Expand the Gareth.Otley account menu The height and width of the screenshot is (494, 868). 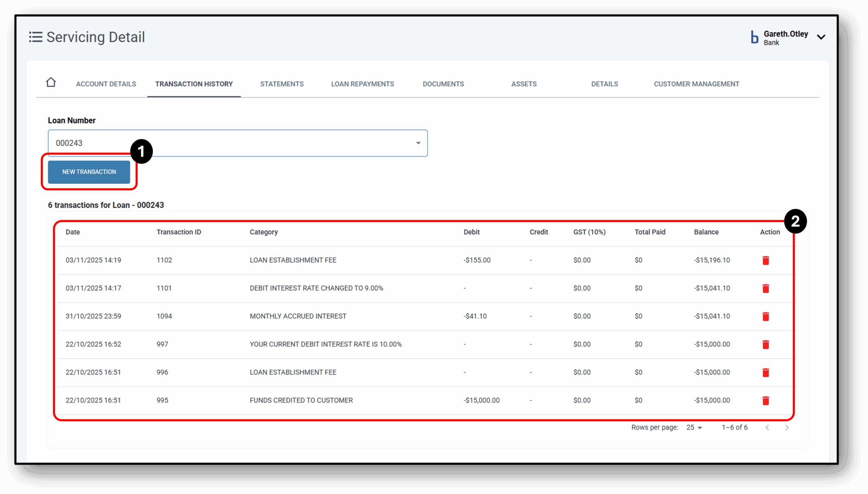822,37
